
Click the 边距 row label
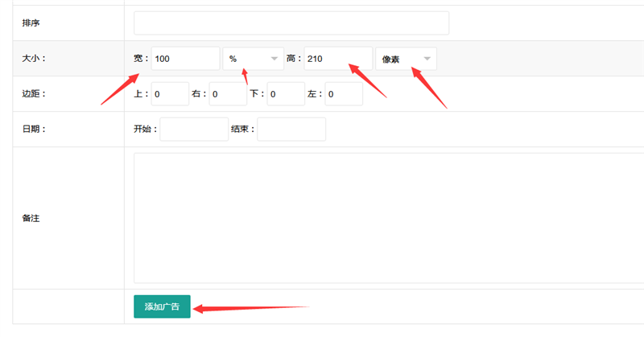click(34, 94)
